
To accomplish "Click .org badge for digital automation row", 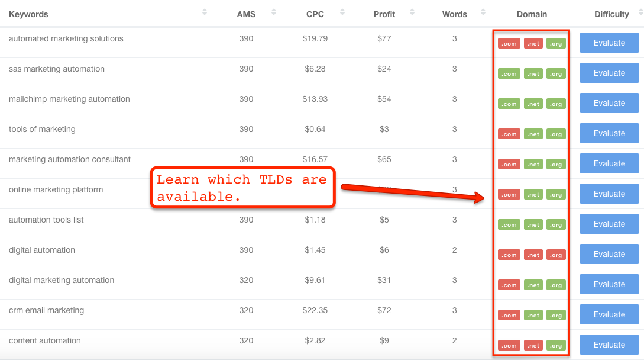I will [556, 255].
